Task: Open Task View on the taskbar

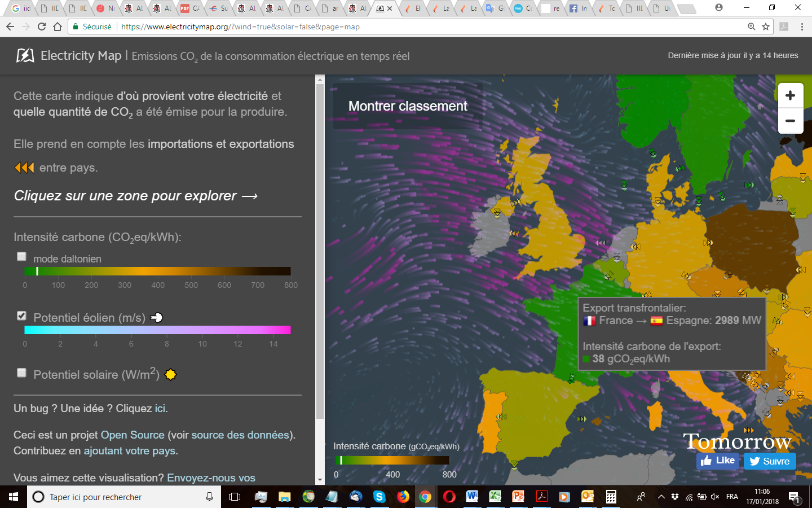Action: [235, 497]
